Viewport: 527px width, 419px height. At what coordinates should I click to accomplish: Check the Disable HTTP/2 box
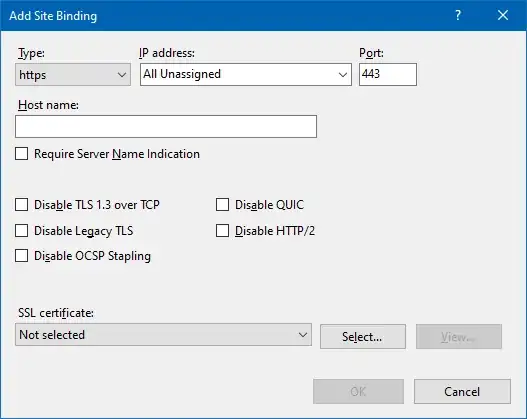pos(222,231)
